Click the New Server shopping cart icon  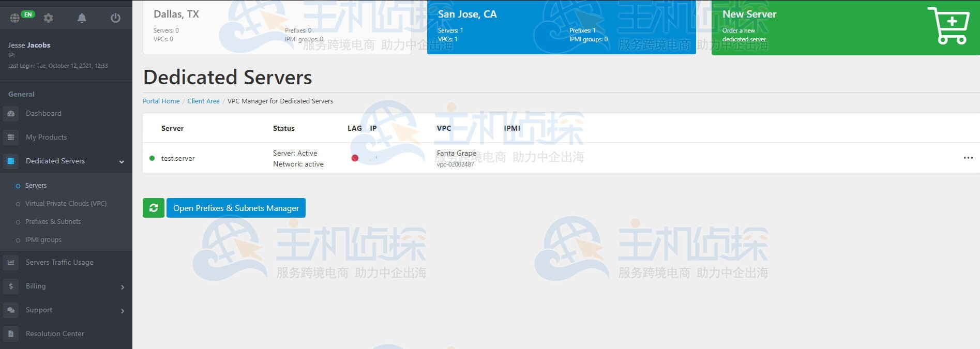[x=950, y=26]
